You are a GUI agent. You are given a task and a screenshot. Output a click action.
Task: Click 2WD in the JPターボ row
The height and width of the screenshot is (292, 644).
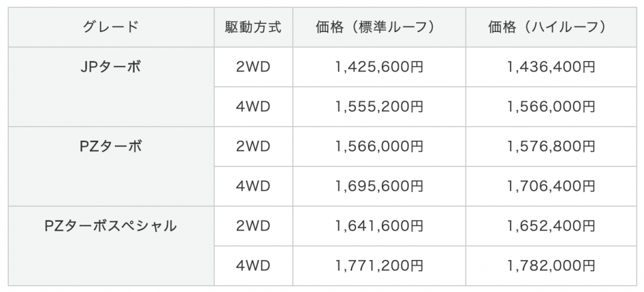[x=253, y=67]
